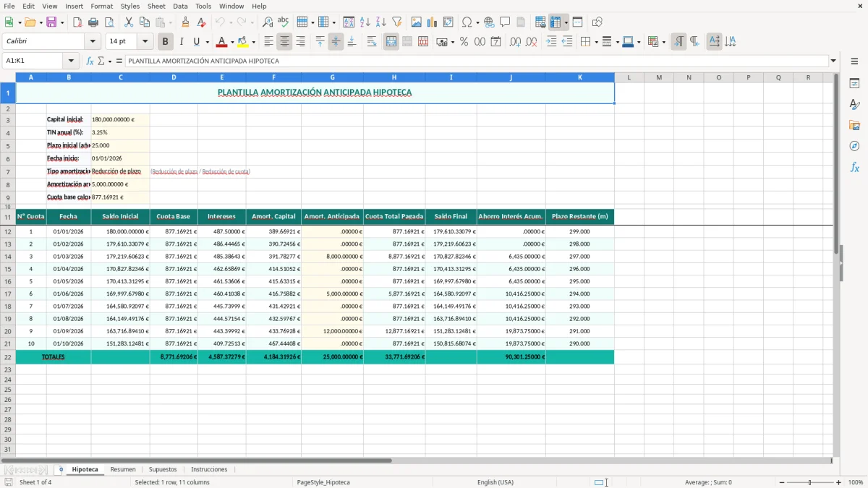Apply red font color swatch

[222, 42]
